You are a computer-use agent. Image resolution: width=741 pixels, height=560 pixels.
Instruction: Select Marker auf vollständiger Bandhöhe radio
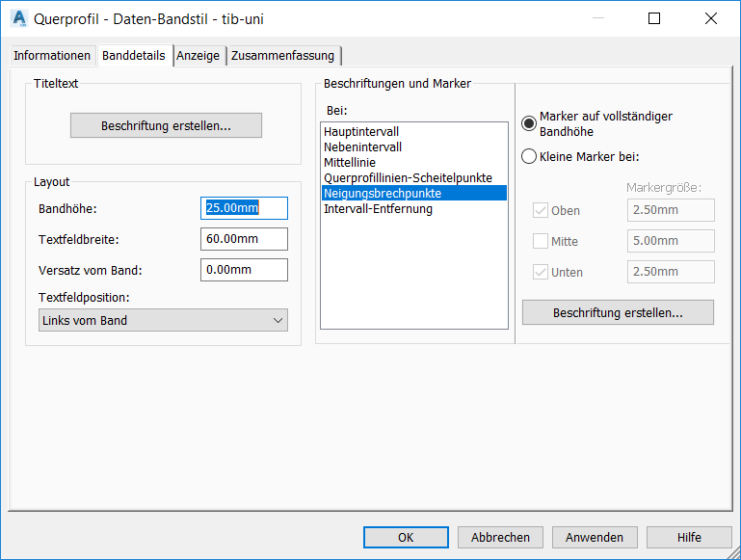click(529, 123)
